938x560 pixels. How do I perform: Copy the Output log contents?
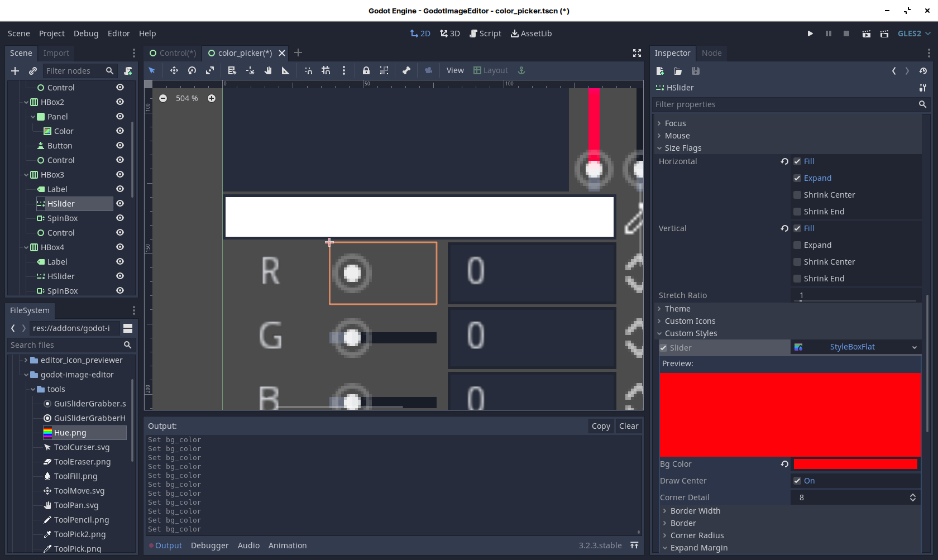600,425
